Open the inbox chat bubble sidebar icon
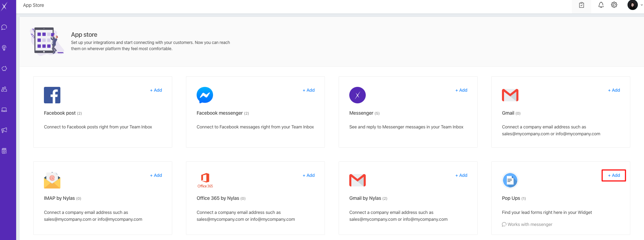This screenshot has width=644, height=240. (x=4, y=27)
